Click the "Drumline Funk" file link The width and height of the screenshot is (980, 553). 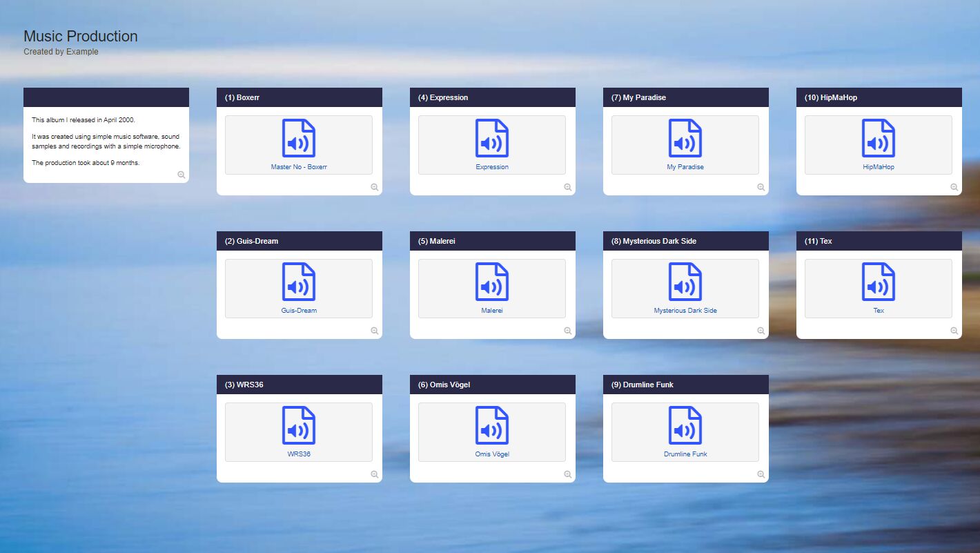[685, 454]
